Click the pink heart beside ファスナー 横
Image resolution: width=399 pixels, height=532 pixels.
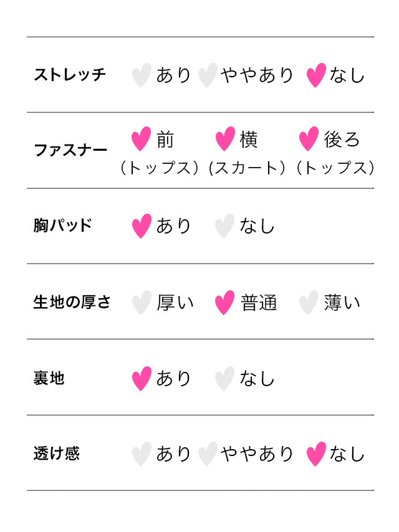[x=225, y=139]
